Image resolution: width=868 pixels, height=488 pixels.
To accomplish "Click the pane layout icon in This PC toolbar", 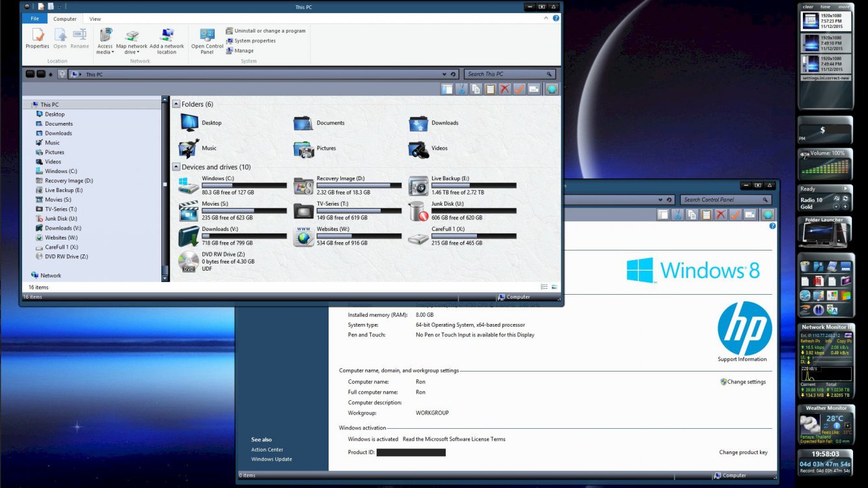I will click(447, 89).
